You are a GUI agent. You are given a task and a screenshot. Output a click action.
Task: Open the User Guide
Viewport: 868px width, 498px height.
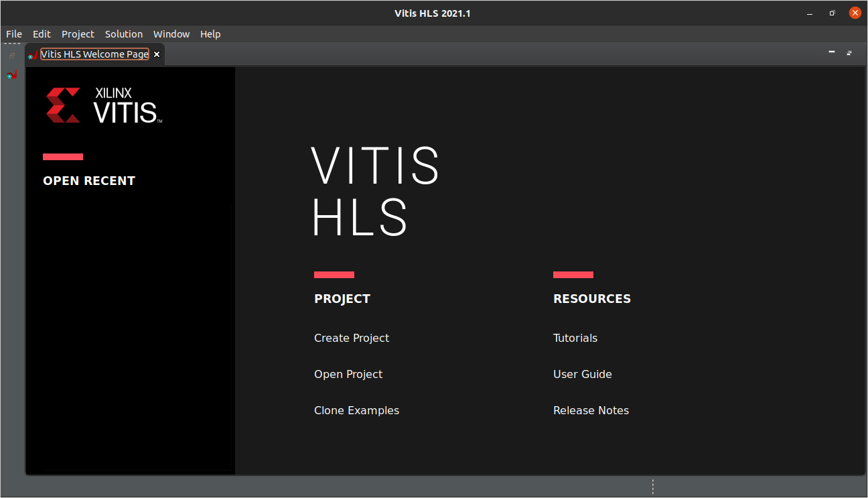(x=582, y=374)
